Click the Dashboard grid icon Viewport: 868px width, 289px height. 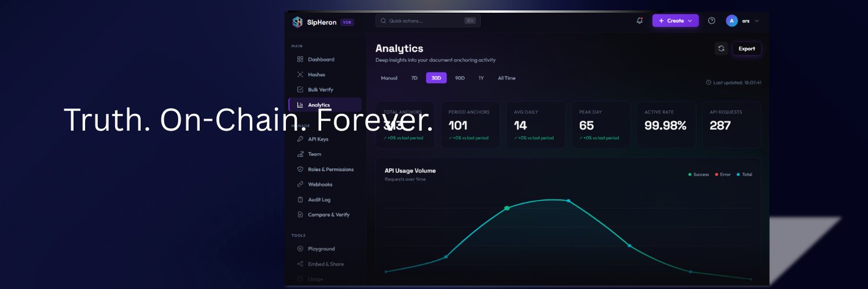[300, 60]
